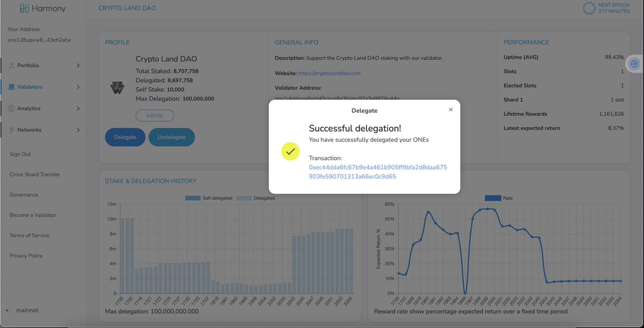Click the CRYPTO LAND DAO page title
Screen dimensions: 644x328
[127, 8]
